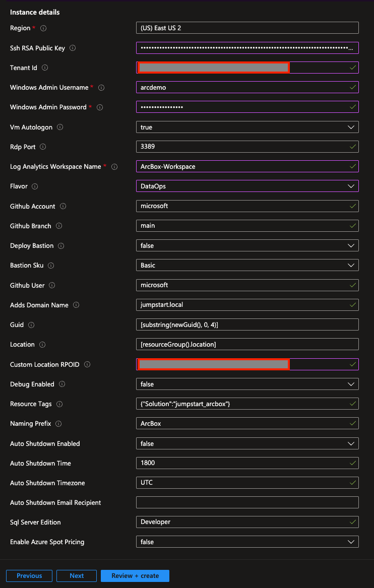
Task: Click info icon beside Naming Prefix
Action: point(58,424)
